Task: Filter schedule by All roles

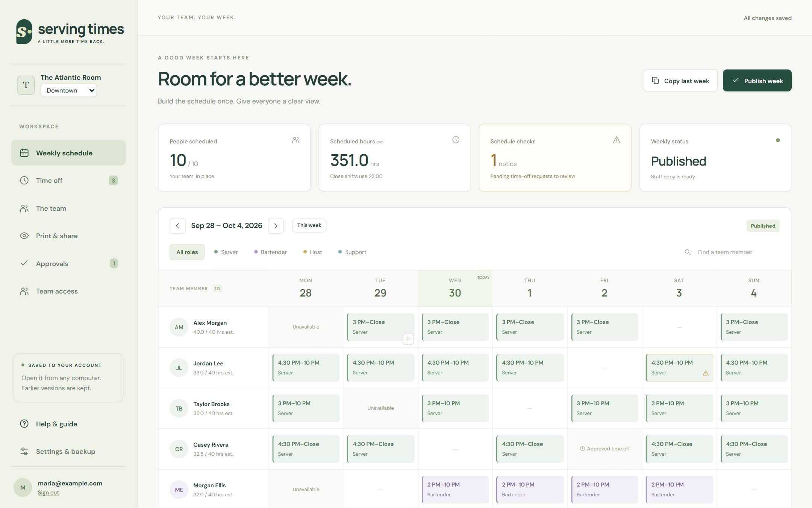Action: [187, 252]
